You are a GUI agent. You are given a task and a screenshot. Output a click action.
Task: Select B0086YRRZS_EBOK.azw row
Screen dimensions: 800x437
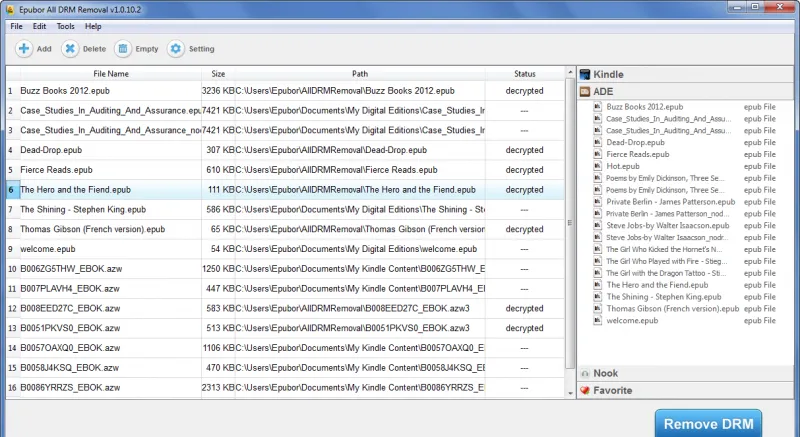285,388
